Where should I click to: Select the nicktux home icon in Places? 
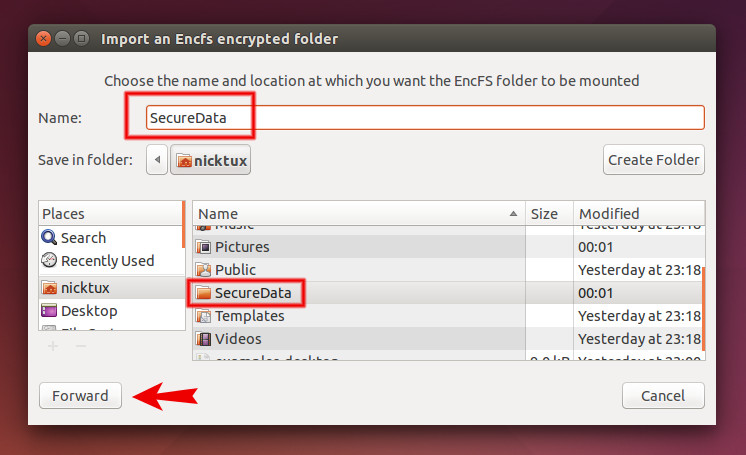pos(49,288)
